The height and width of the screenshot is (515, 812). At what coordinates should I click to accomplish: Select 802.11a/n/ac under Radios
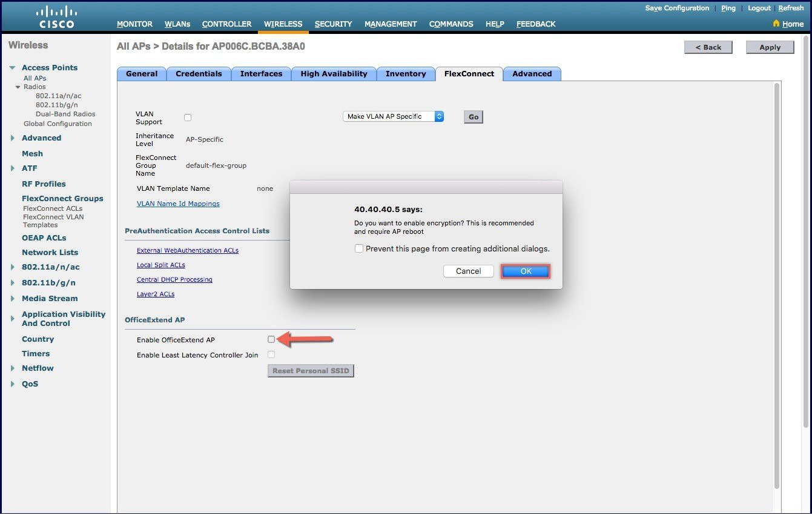(58, 96)
